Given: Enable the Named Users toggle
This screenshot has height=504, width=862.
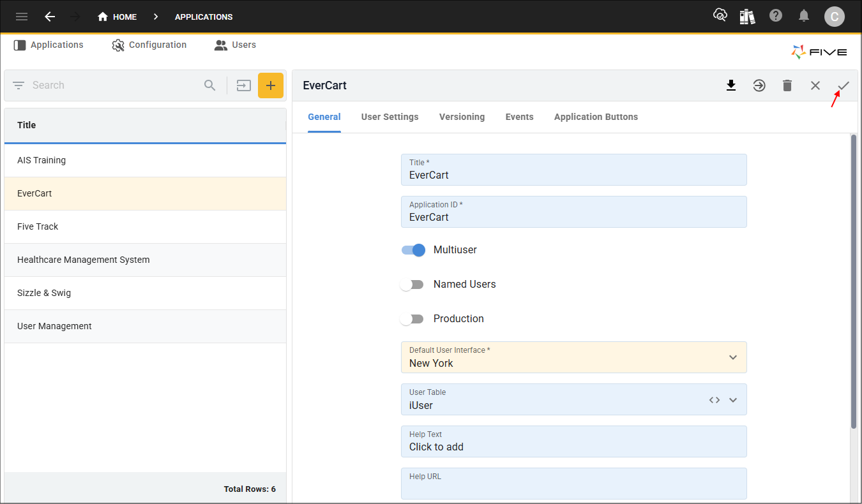Looking at the screenshot, I should tap(412, 285).
